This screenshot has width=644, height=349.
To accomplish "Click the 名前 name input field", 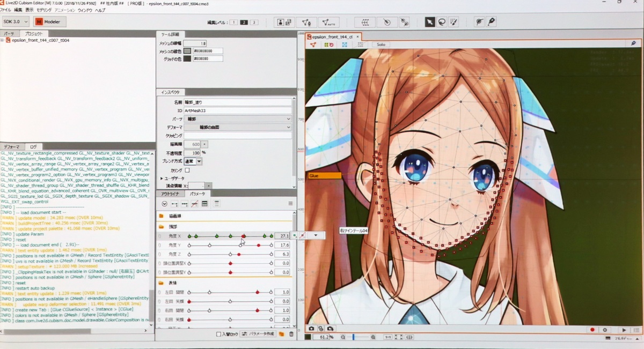I will pyautogui.click(x=238, y=102).
